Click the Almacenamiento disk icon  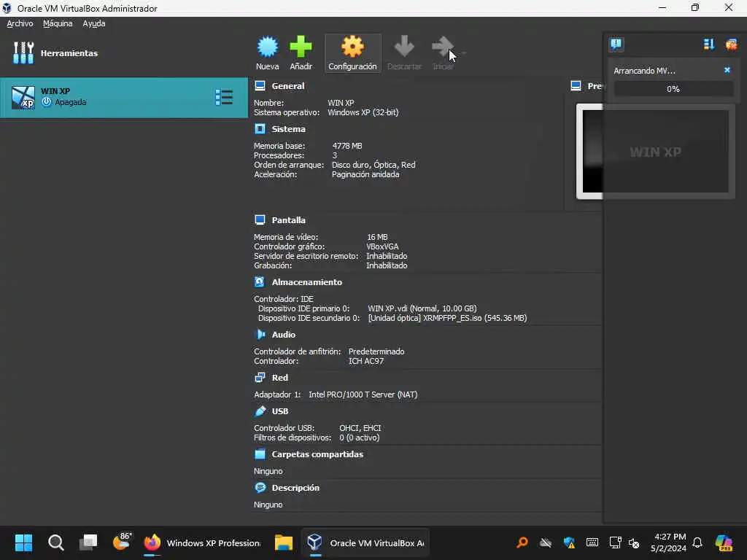[x=260, y=282]
